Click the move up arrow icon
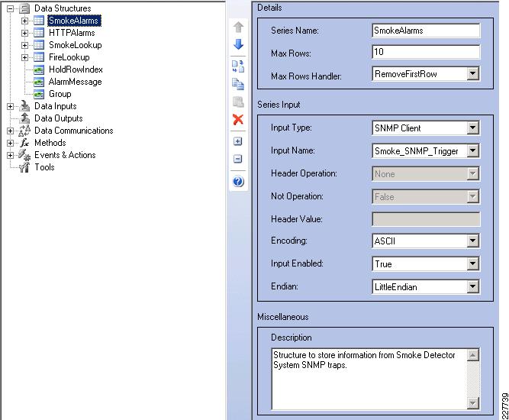 point(238,27)
